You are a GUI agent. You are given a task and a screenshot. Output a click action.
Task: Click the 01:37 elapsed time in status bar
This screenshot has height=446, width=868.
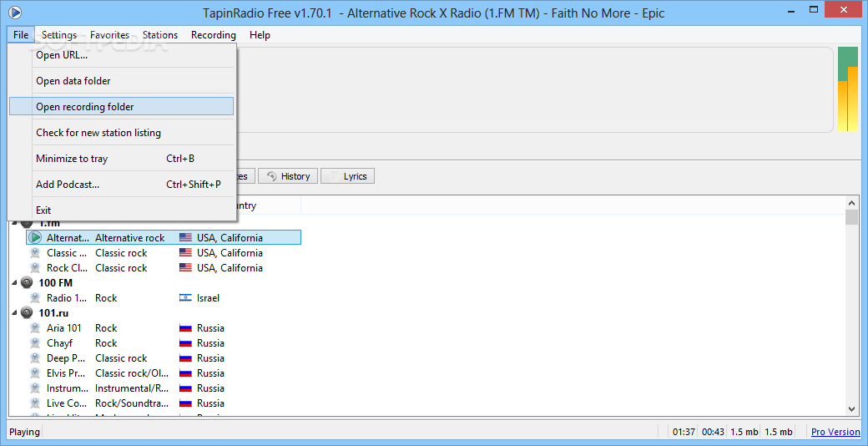click(x=684, y=432)
